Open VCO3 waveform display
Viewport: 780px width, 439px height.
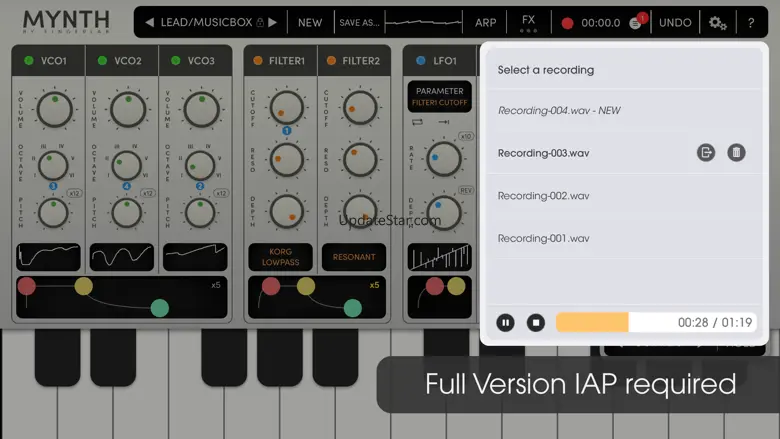click(x=195, y=257)
